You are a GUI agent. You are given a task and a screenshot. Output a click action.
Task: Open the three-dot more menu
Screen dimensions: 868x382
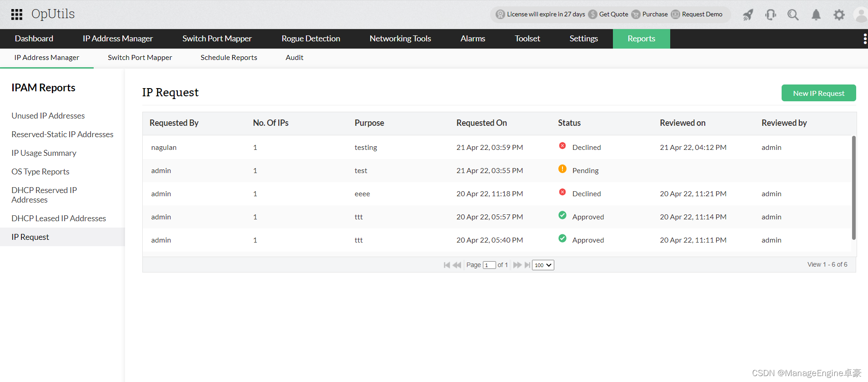coord(864,39)
